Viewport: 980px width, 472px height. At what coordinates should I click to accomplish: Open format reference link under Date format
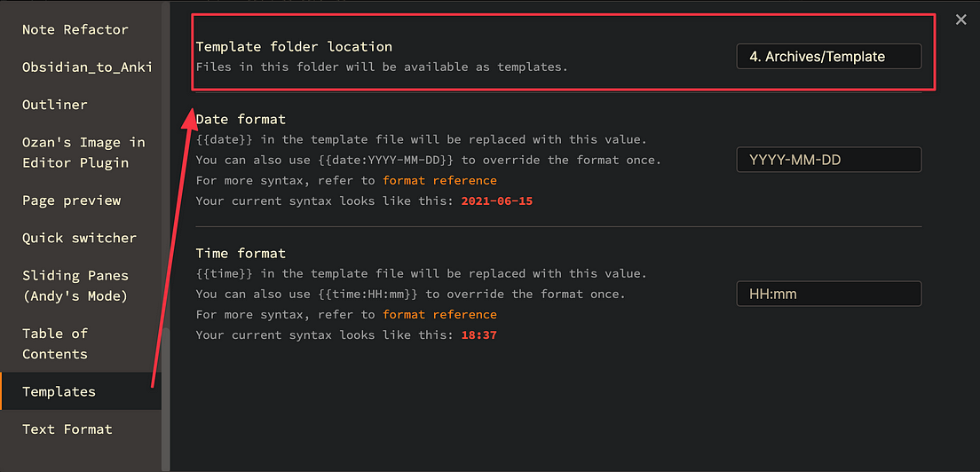439,180
